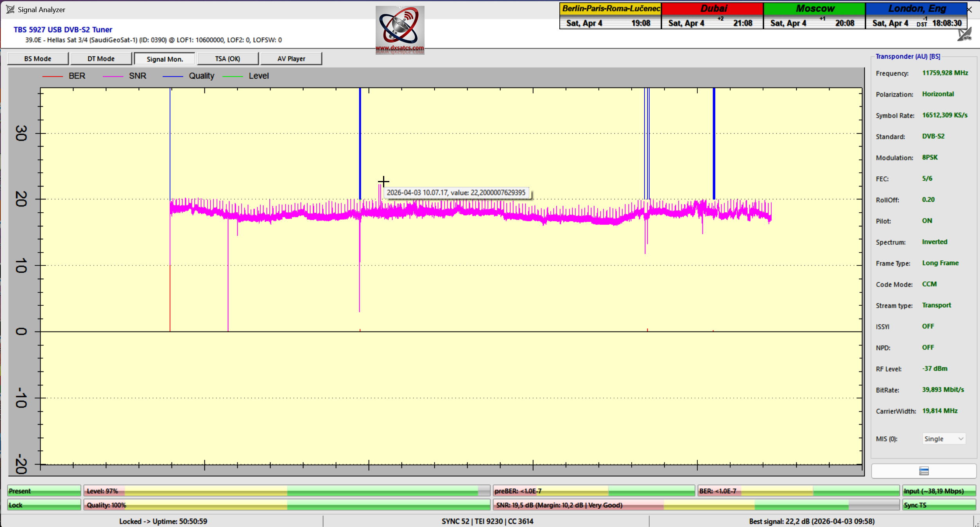Screen dimensions: 980x527
Task: Toggle the BER legend entry
Action: 77,76
